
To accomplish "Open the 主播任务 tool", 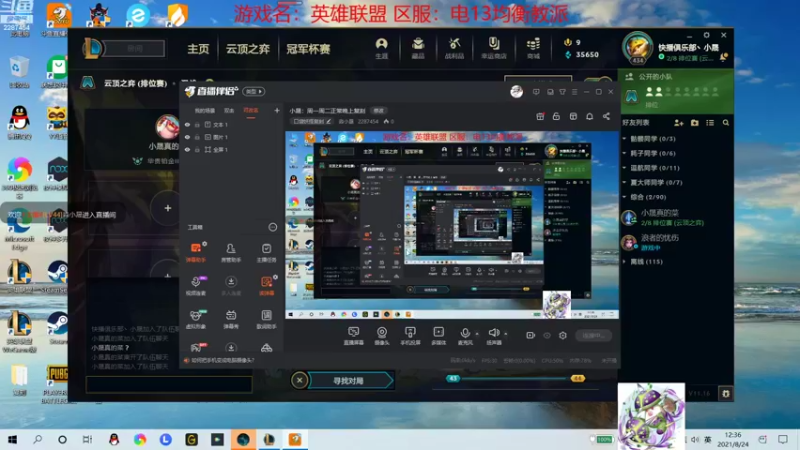I will click(266, 252).
